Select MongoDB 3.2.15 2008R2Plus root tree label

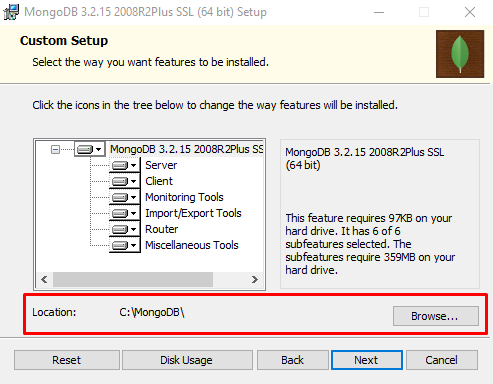pos(187,149)
